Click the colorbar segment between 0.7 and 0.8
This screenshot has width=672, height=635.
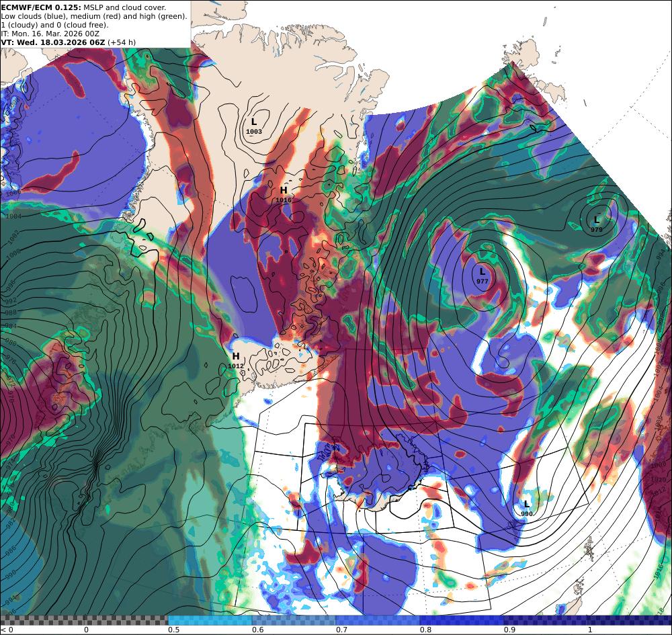(378, 620)
